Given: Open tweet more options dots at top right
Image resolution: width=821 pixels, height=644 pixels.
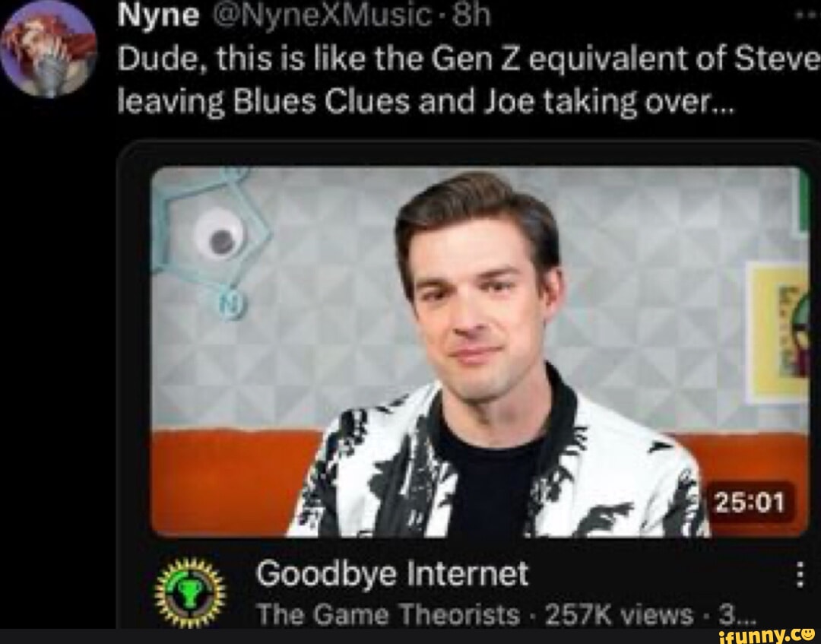Looking at the screenshot, I should [x=807, y=14].
